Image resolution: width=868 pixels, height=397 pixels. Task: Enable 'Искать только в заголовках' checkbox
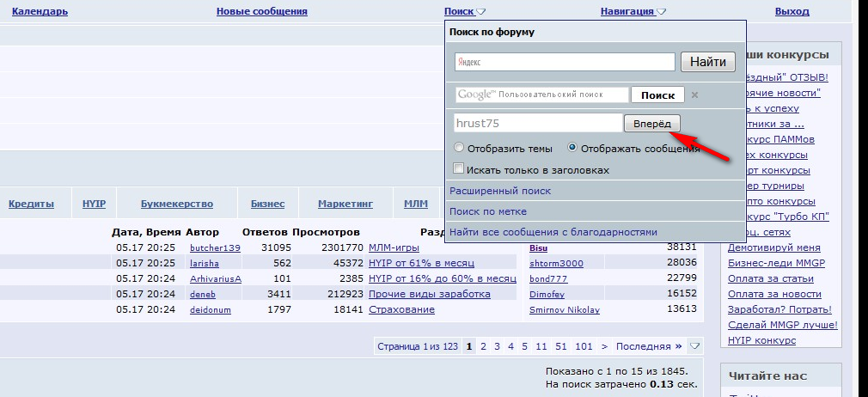coord(459,169)
